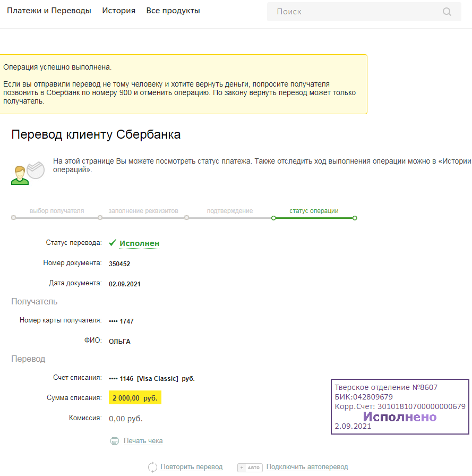Click the printer icon near Печать чека
472x476 pixels.
[115, 441]
